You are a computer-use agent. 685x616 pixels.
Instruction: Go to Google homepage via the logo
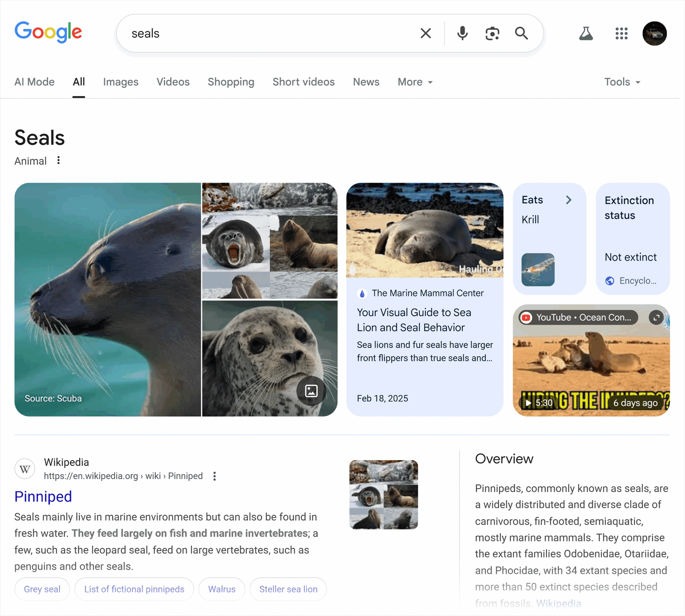click(x=48, y=32)
